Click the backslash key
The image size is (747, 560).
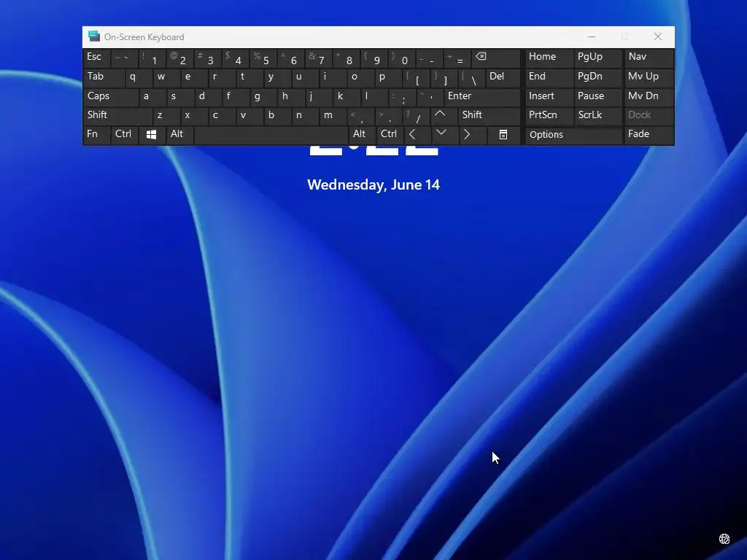point(471,77)
